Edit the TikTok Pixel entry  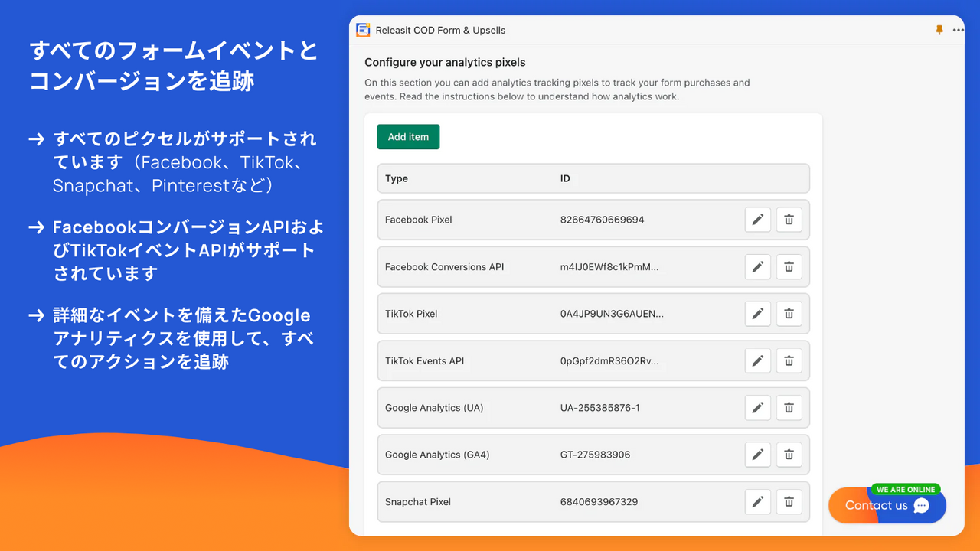pos(758,314)
